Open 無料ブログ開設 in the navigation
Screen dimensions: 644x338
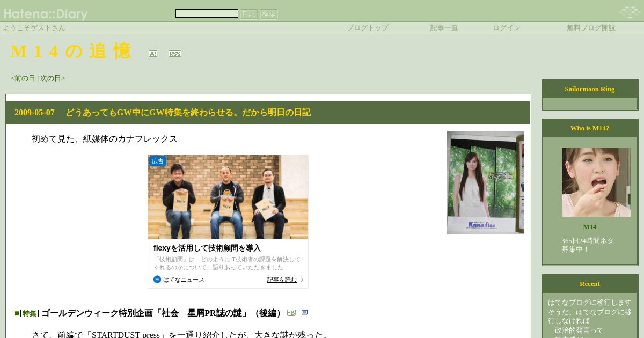(x=591, y=28)
